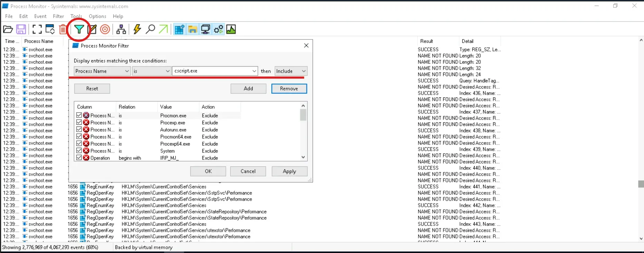644x253 pixels.
Task: Pick the Include Process From Window target icon
Action: pos(105,29)
